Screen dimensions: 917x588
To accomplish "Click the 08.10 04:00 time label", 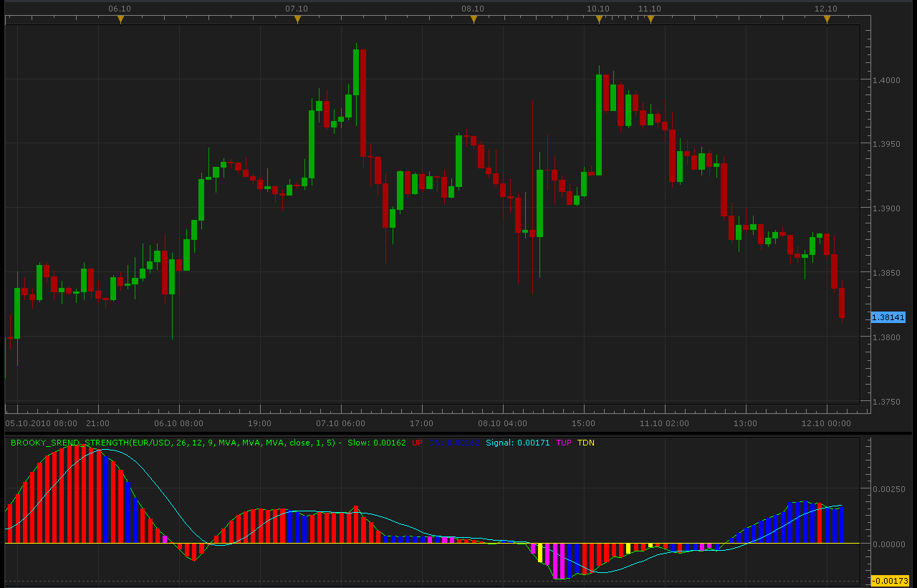I will (x=503, y=423).
